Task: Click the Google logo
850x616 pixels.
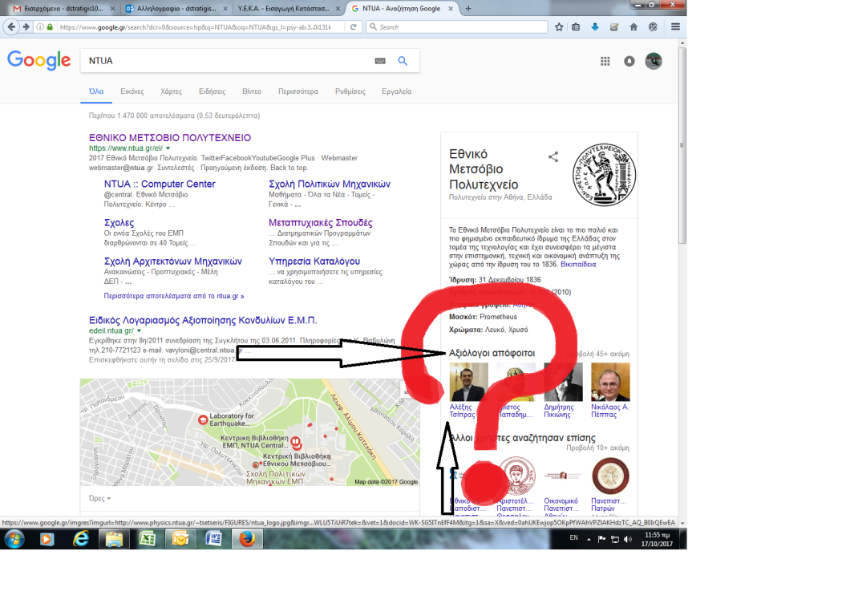Action: point(39,60)
